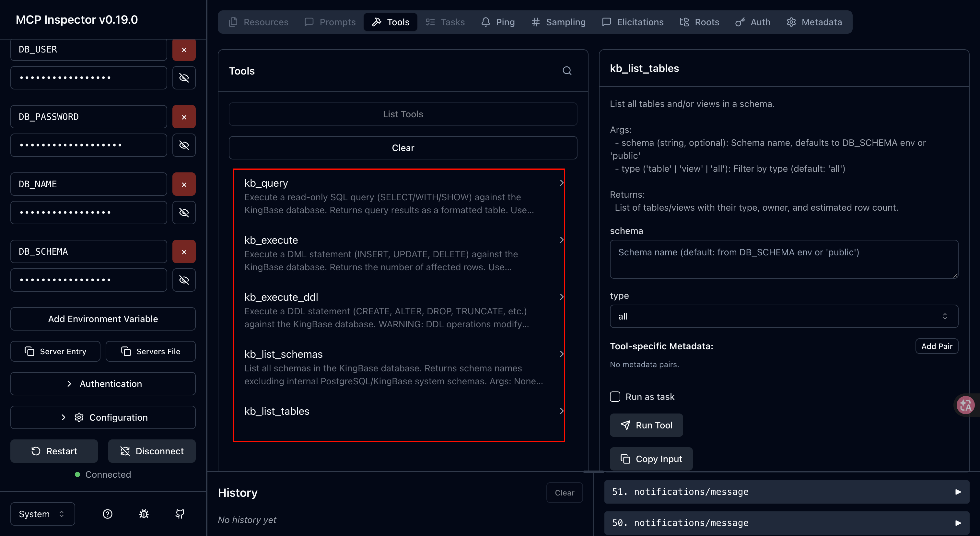980x536 pixels.
Task: Remove the DB_SCHEMA environment variable
Action: 184,252
